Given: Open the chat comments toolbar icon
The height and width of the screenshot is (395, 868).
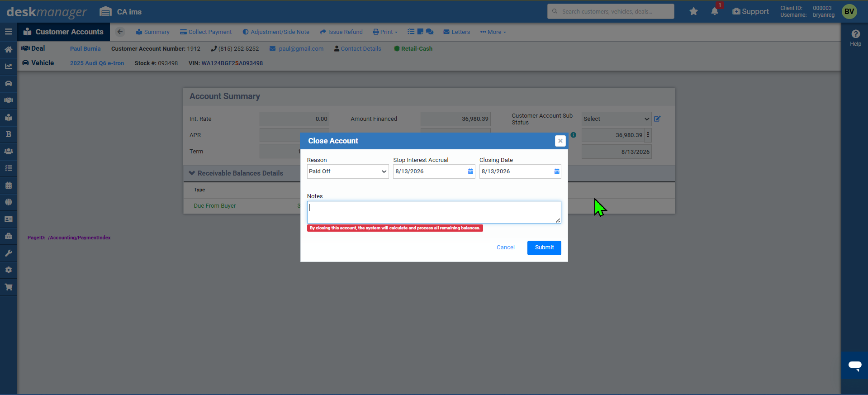Looking at the screenshot, I should [430, 32].
